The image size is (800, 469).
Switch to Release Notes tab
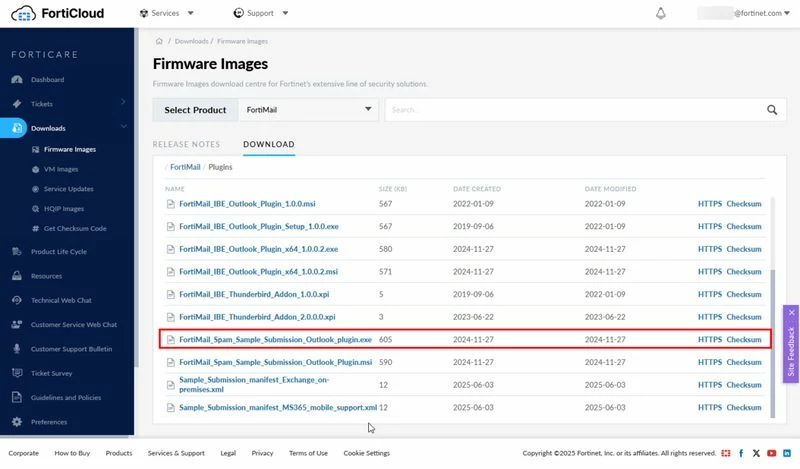pyautogui.click(x=186, y=144)
